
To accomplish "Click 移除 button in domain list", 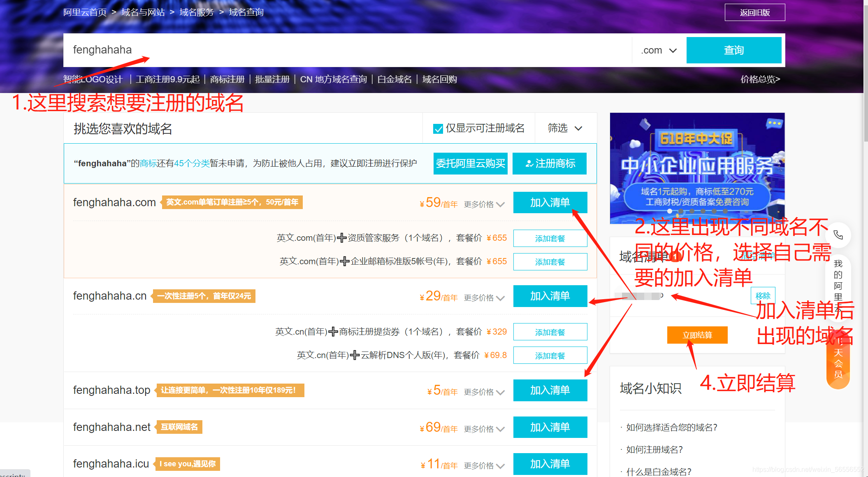I will (763, 296).
